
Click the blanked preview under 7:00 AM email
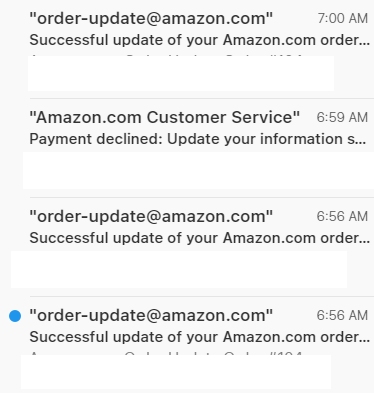181,73
